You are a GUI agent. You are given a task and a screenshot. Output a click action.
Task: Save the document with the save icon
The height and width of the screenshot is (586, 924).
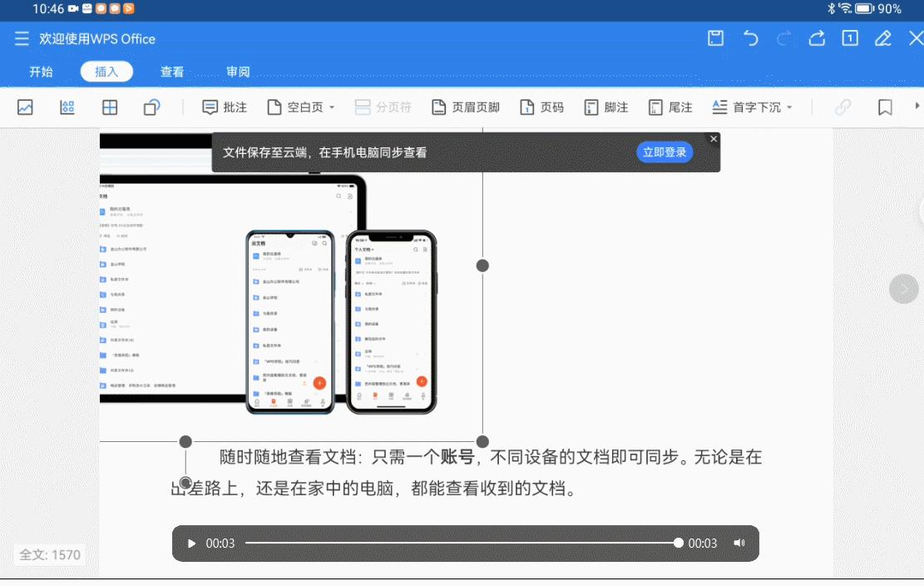[x=714, y=38]
